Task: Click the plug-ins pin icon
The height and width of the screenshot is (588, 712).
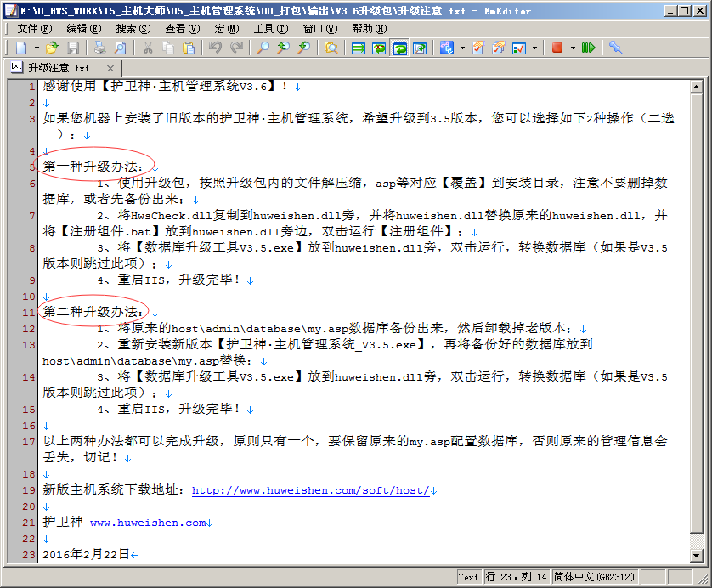Action: point(616,48)
